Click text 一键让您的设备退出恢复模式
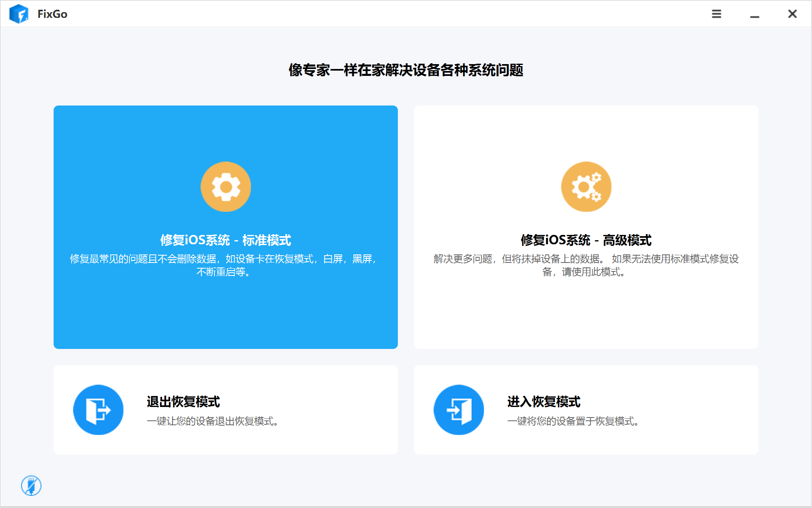The width and height of the screenshot is (812, 508). tap(213, 421)
